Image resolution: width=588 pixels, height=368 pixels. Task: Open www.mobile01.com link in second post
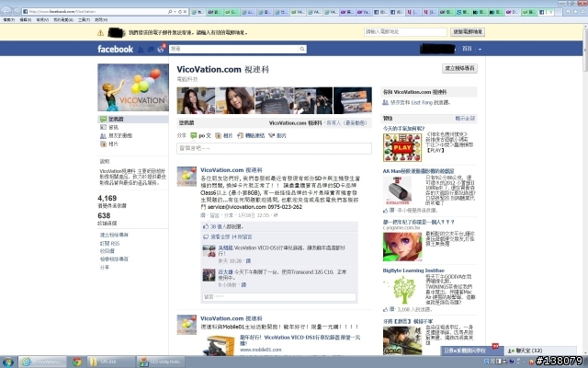click(x=260, y=350)
